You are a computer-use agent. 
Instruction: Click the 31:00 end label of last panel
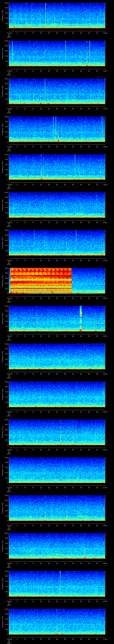click(x=105, y=639)
